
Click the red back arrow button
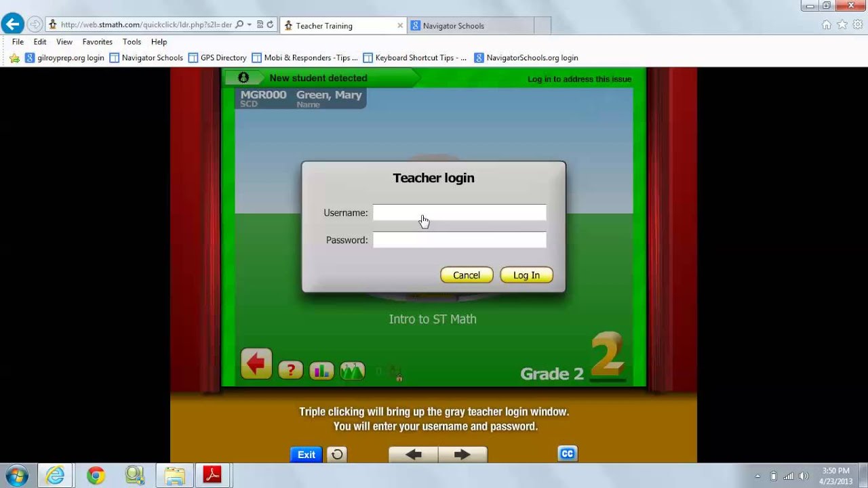(x=256, y=365)
